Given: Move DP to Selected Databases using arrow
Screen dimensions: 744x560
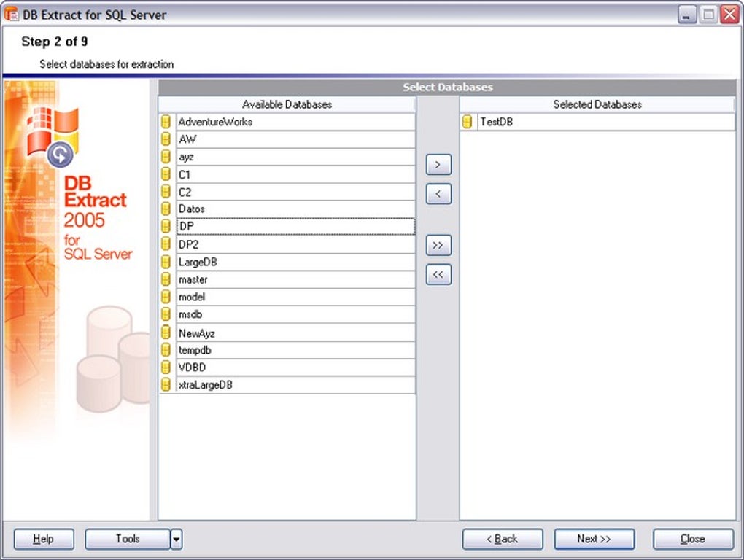Looking at the screenshot, I should 438,164.
